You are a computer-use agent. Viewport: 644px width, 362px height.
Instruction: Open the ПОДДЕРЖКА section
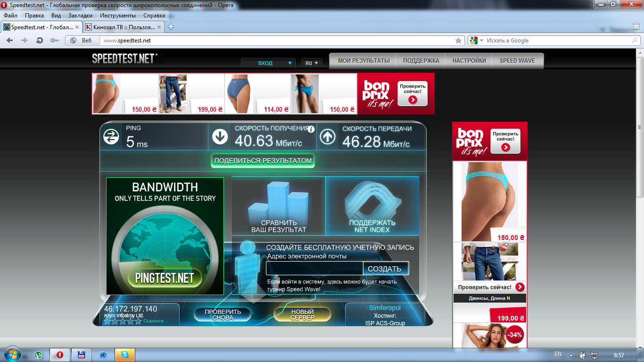click(x=421, y=61)
